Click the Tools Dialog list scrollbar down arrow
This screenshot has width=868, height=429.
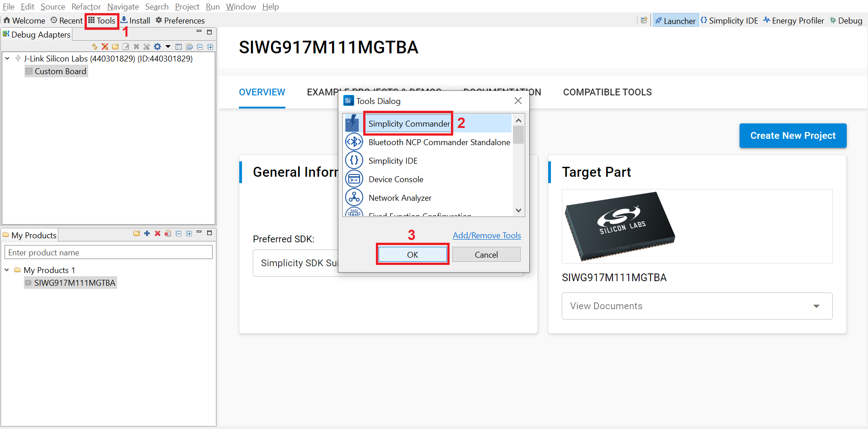point(518,210)
